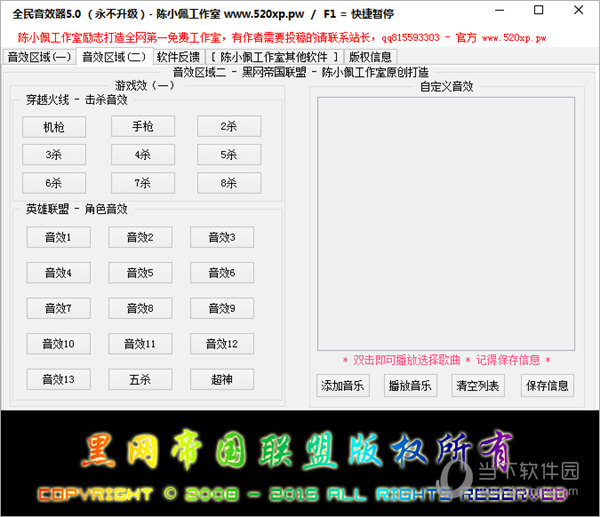Viewport: 600px width, 517px height.
Task: Click the 3杀 button
Action: click(54, 155)
